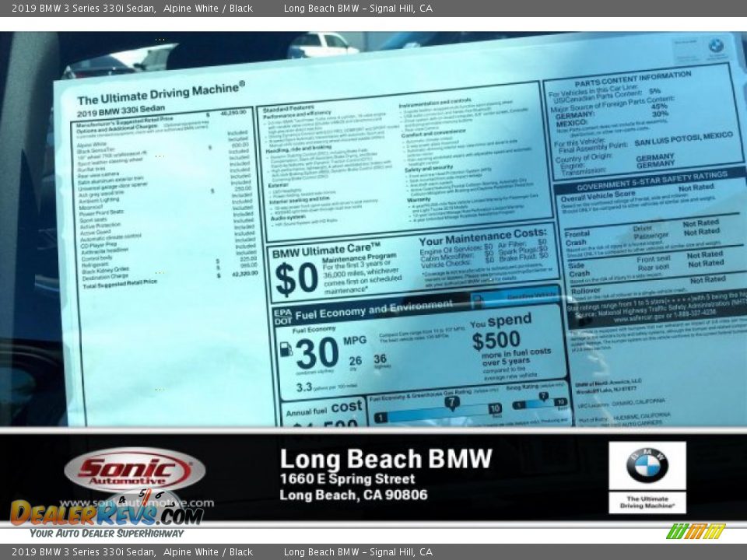The height and width of the screenshot is (560, 747).
Task: Click 'The Ultimate Driving Machine' sticker heading
Action: point(161,93)
